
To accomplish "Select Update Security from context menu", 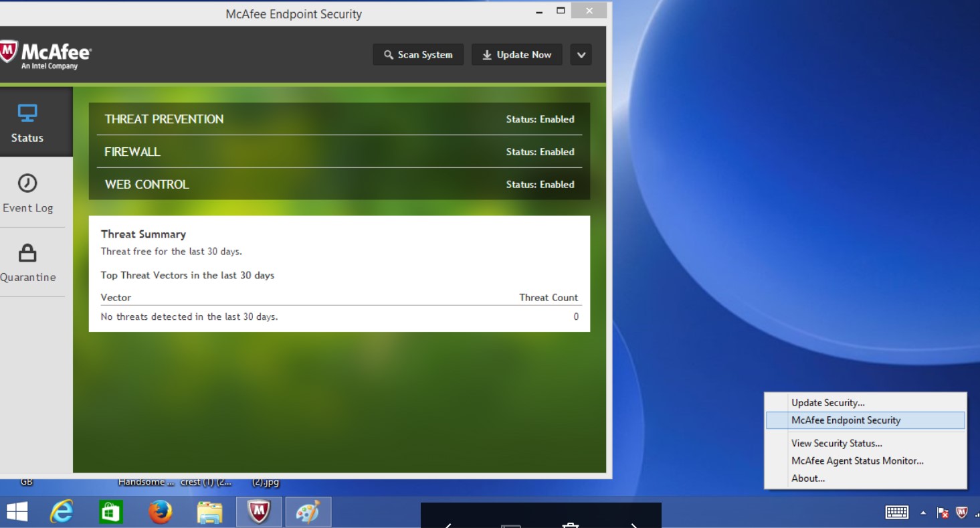I will tap(827, 403).
